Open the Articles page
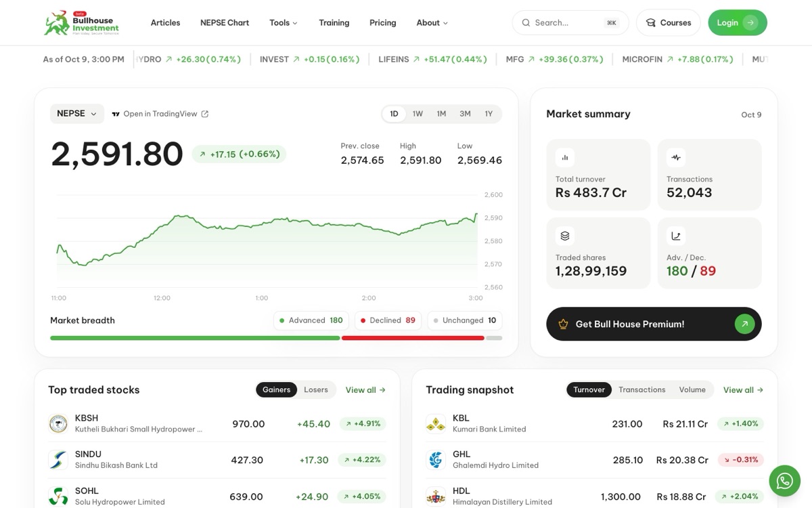 [165, 23]
